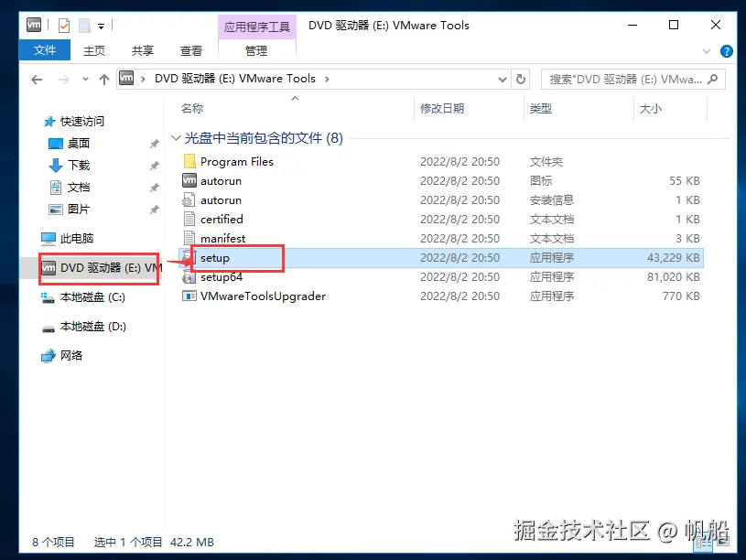The height and width of the screenshot is (560, 746).
Task: Go up one level with up arrow
Action: pos(104,80)
